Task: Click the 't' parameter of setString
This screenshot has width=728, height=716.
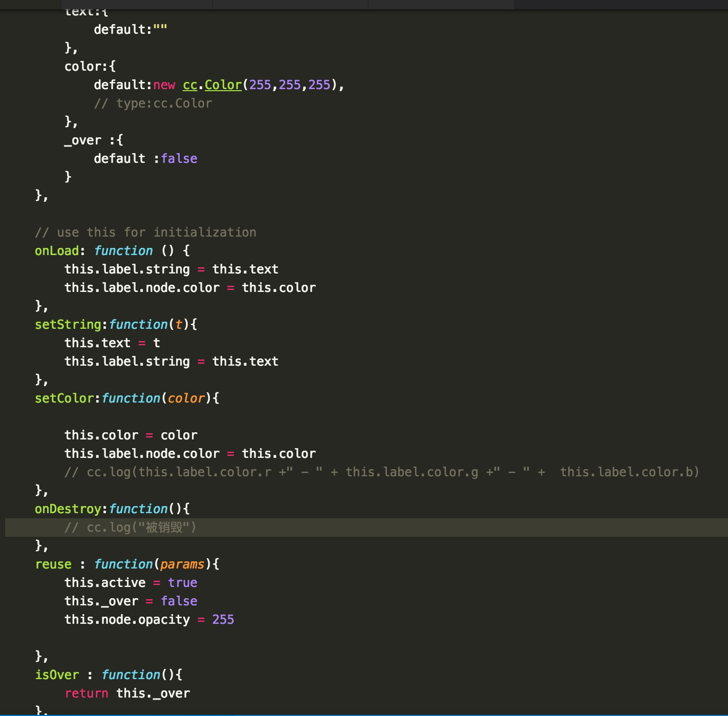Action: tap(179, 325)
